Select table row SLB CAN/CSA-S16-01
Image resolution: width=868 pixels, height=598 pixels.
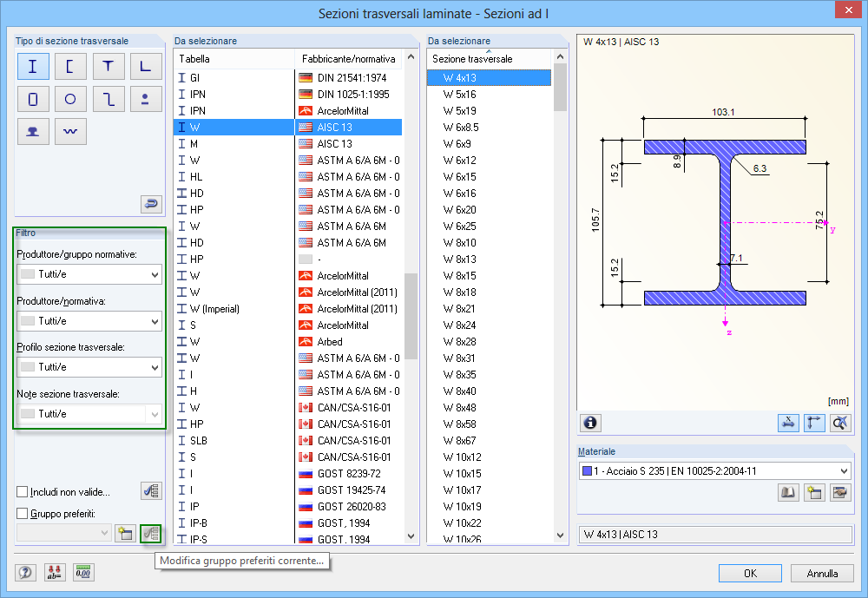click(288, 440)
